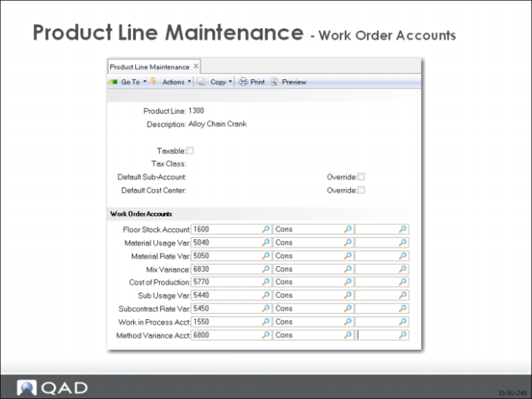Open the Actions menu
Viewport: 532px width, 399px height.
tap(173, 82)
